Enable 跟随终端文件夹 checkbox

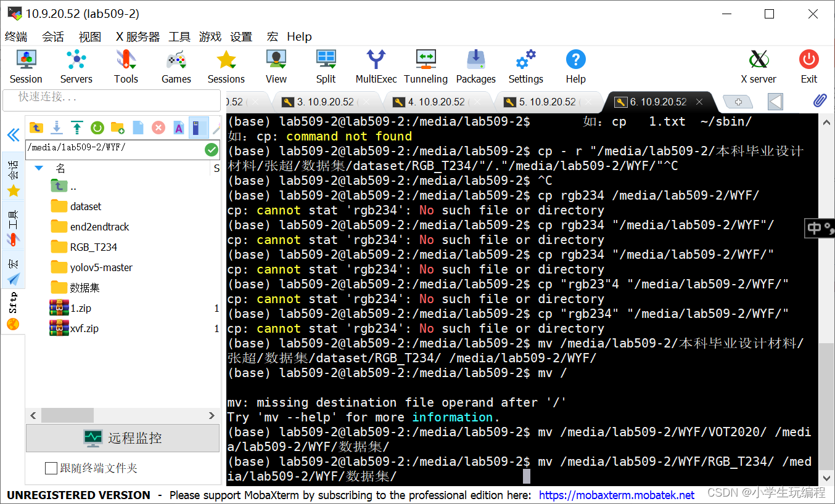(51, 468)
